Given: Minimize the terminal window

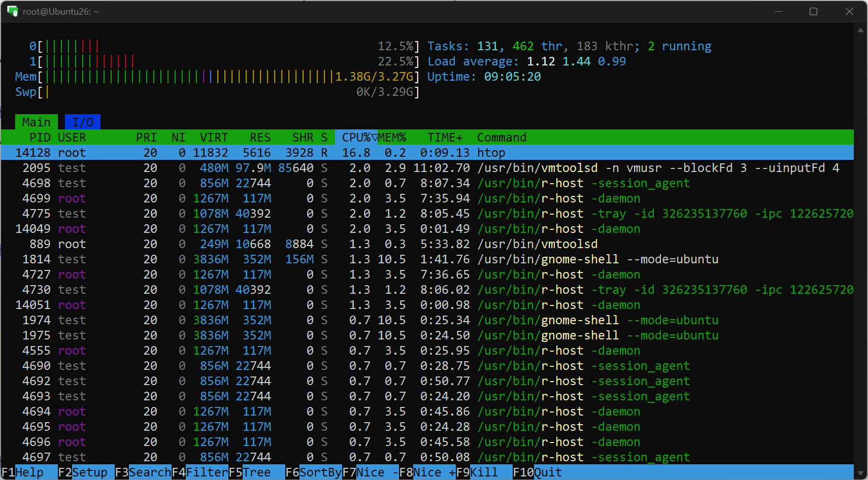Looking at the screenshot, I should pyautogui.click(x=778, y=11).
